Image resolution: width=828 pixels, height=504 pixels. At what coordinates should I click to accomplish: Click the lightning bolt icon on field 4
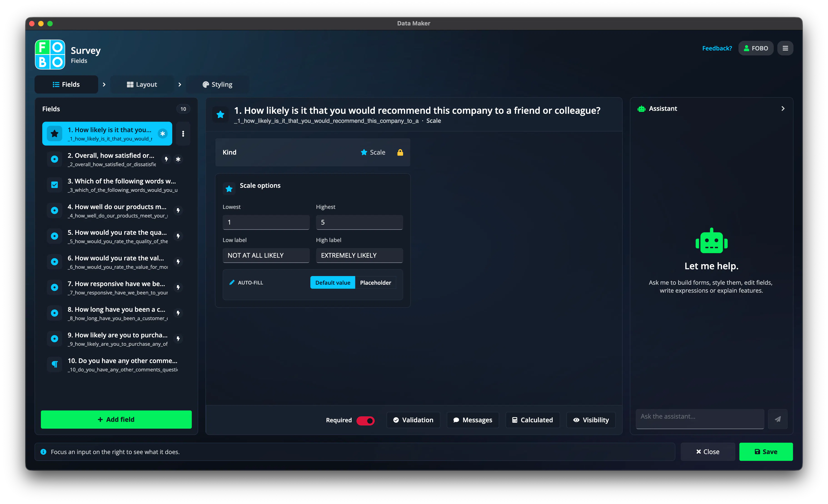[x=178, y=210]
